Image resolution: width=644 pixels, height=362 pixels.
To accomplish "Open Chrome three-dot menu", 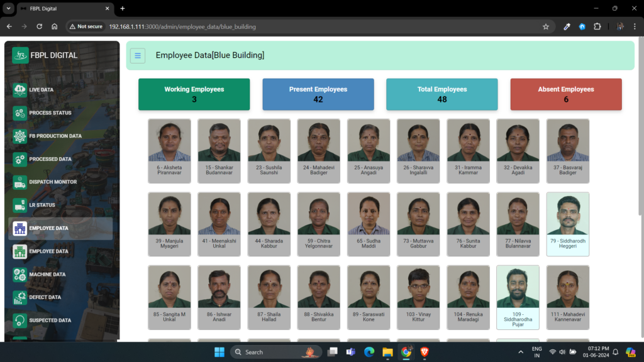I will (635, 26).
